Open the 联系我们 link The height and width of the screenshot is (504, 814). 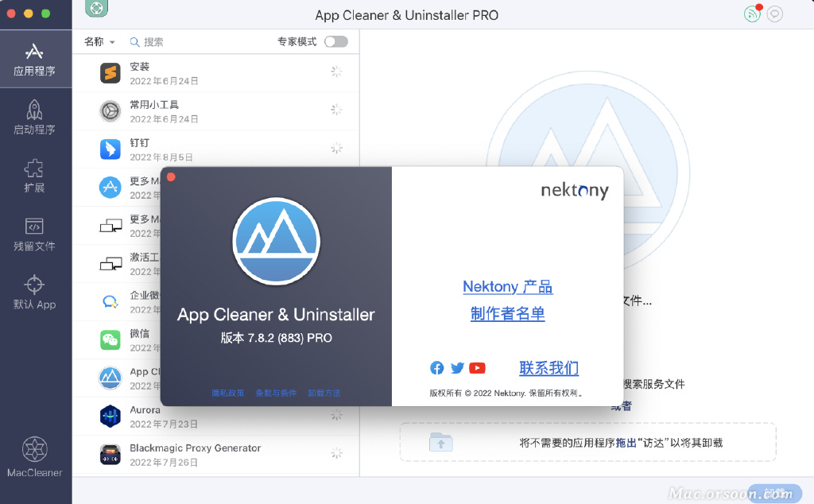[548, 368]
